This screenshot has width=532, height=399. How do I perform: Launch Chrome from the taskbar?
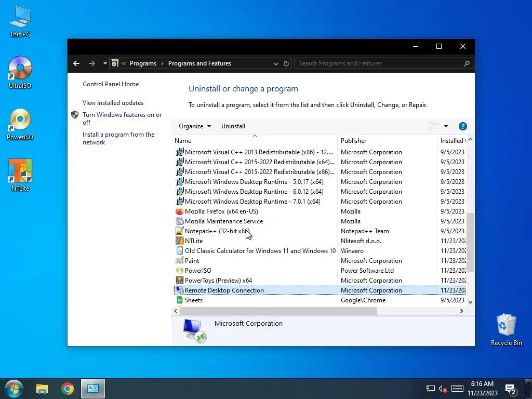[68, 389]
